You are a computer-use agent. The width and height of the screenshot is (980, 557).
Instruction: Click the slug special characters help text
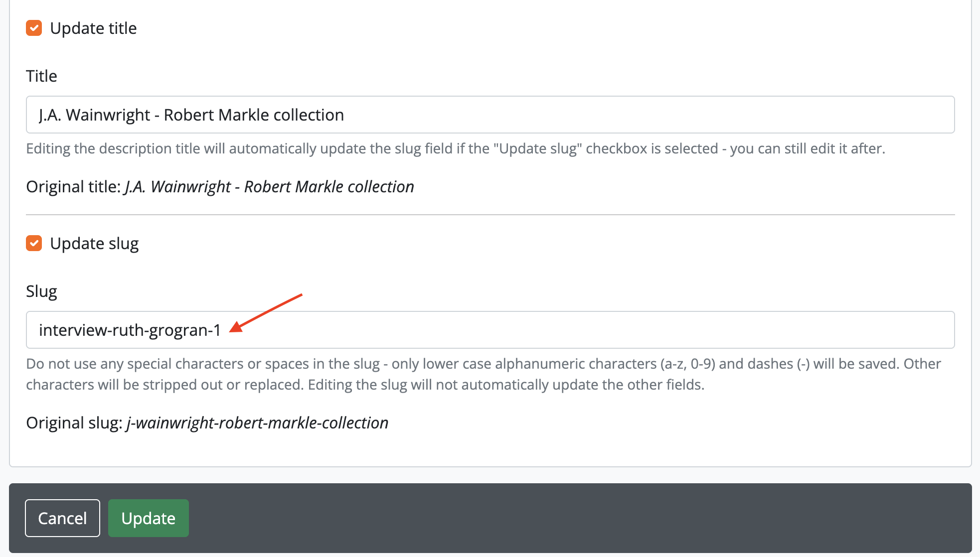click(x=483, y=374)
